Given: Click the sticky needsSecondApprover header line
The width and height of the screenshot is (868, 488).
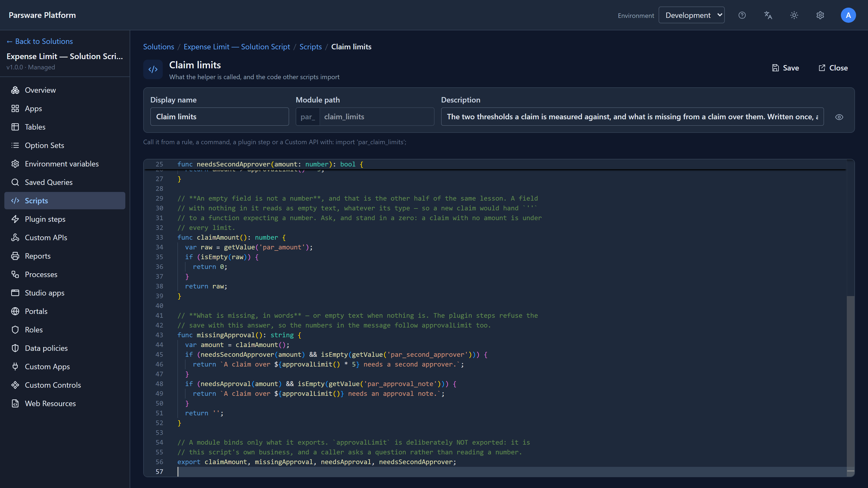Looking at the screenshot, I should (x=270, y=164).
